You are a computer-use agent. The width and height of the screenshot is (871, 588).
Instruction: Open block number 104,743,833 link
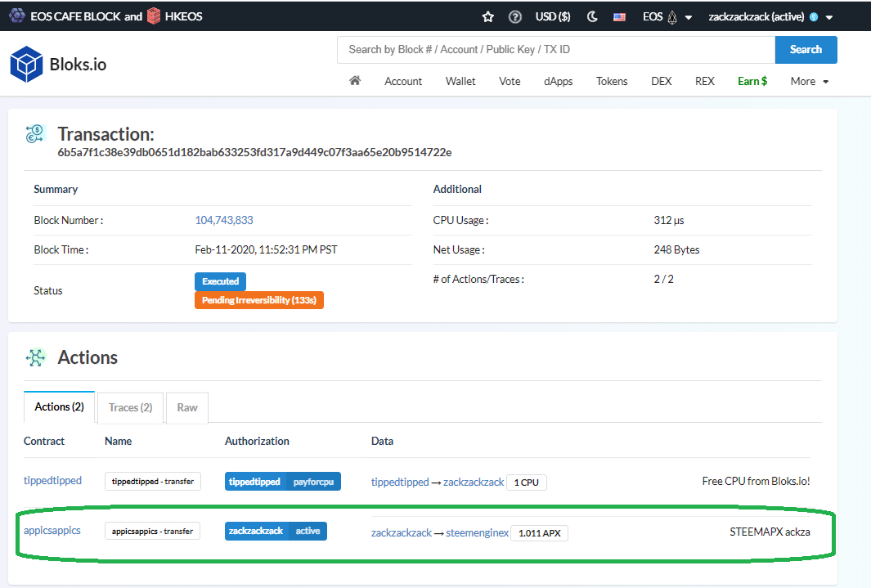(x=224, y=221)
